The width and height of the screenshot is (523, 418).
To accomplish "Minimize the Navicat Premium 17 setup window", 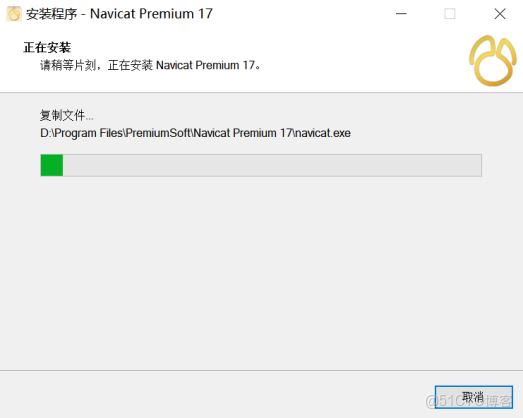I will coord(401,14).
